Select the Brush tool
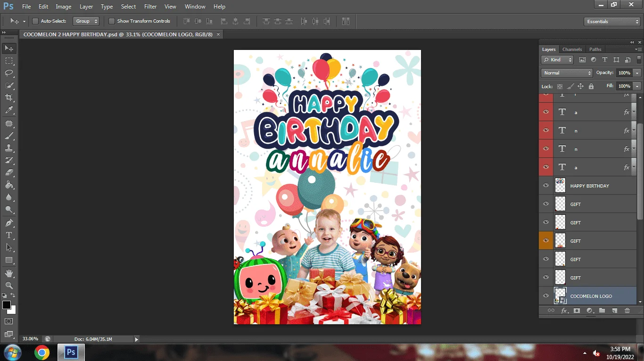The height and width of the screenshot is (361, 644). pyautogui.click(x=9, y=136)
